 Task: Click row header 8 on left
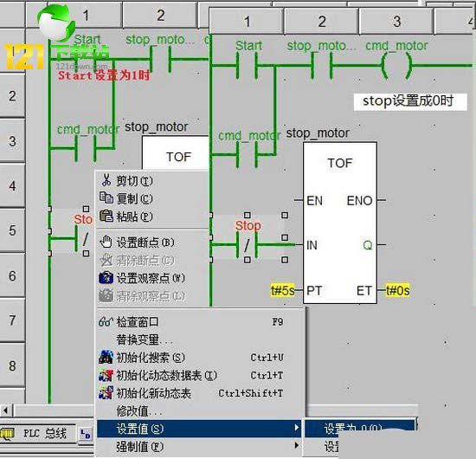click(x=12, y=365)
